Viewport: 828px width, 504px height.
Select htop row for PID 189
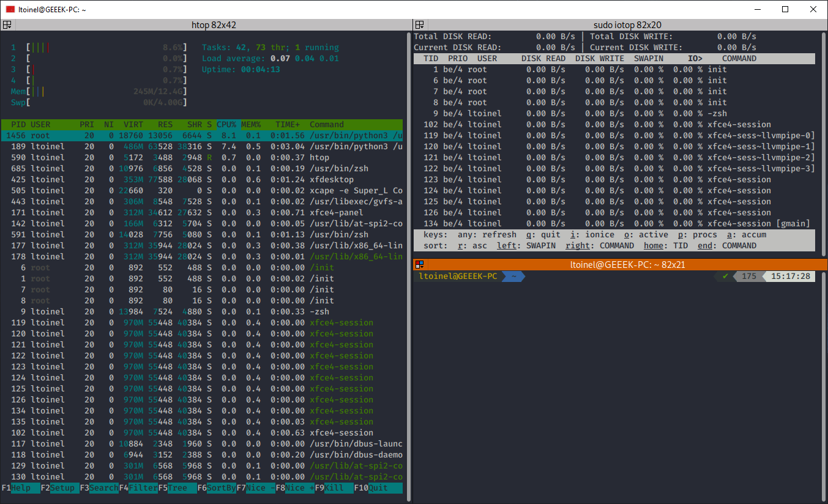[x=202, y=146]
